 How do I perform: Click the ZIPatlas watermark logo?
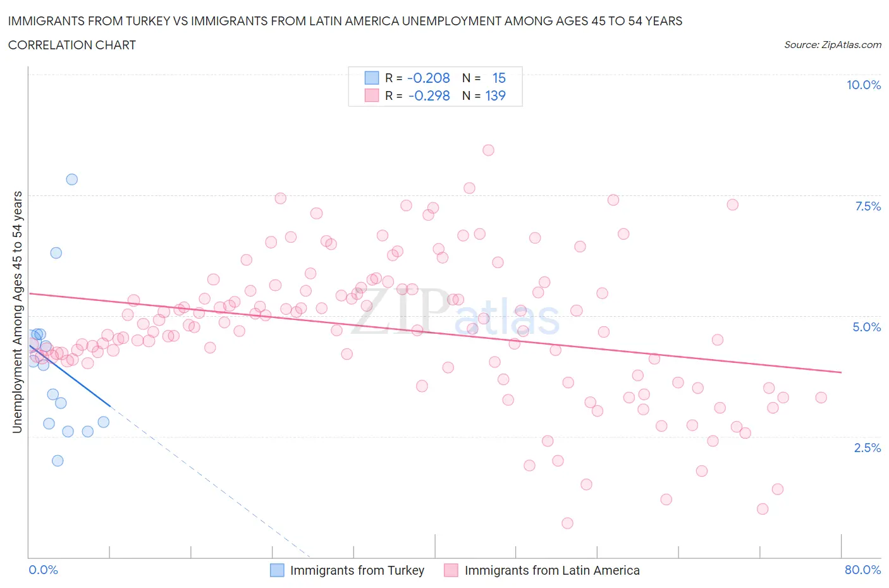click(455, 313)
